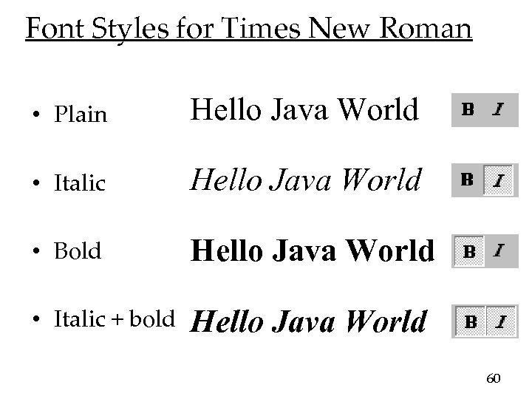Turn off pressed Italic icon in Italic row
532x399 pixels.
(x=499, y=181)
